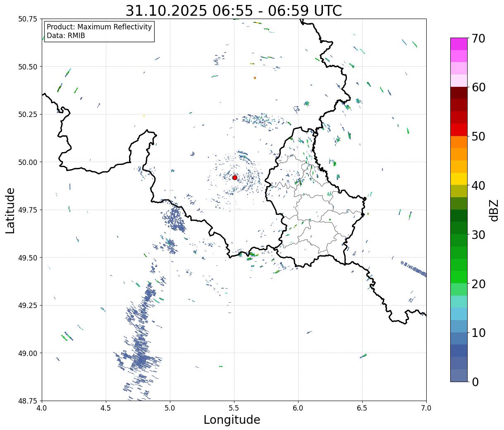Click latitude tick label 49.25

coord(28,306)
